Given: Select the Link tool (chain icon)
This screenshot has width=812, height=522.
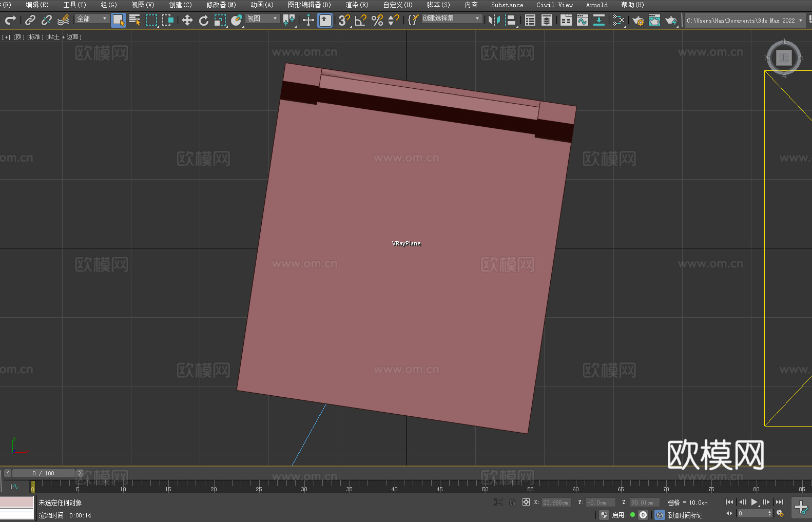Looking at the screenshot, I should [30, 20].
